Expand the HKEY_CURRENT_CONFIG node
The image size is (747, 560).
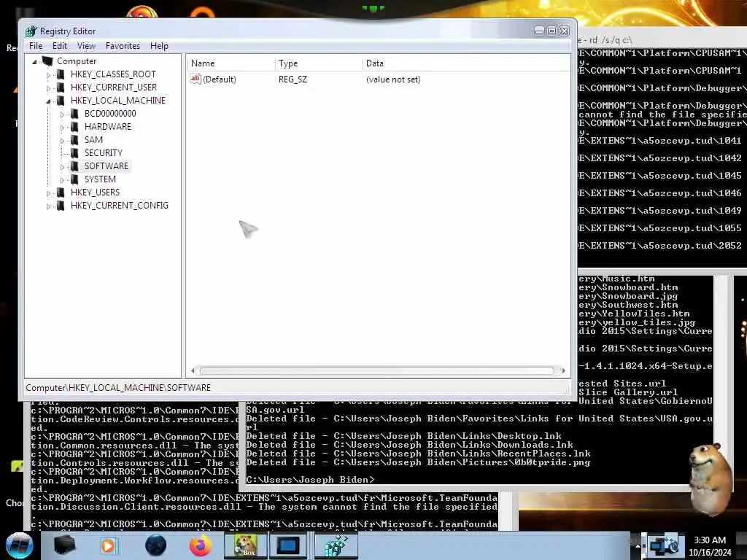pos(48,206)
